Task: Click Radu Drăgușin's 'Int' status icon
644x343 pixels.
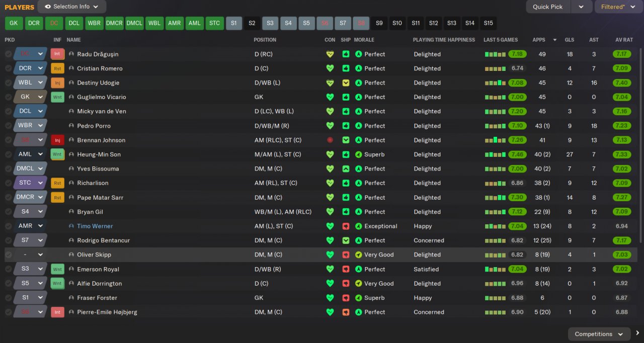Action: [x=57, y=54]
